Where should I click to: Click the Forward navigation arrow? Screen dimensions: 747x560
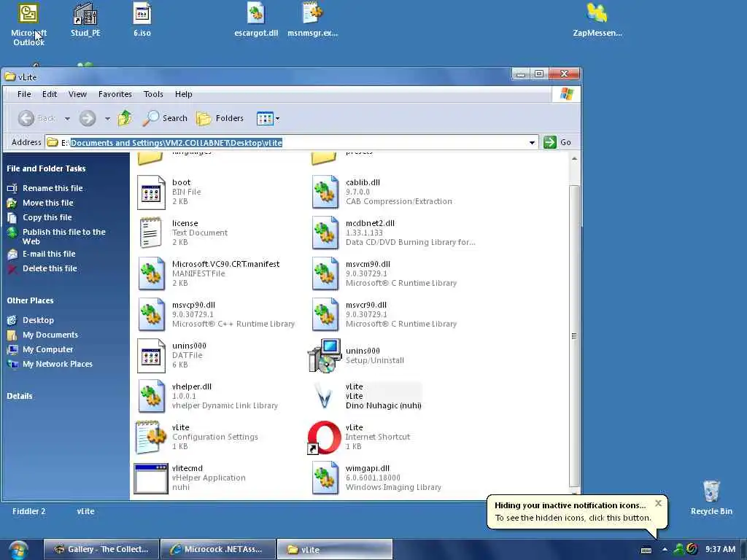click(88, 118)
